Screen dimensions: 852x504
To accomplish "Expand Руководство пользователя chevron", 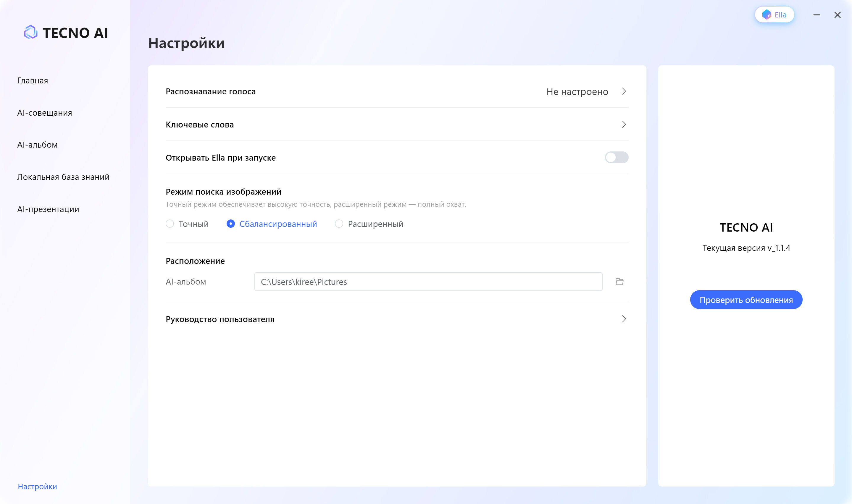I will tap(624, 319).
